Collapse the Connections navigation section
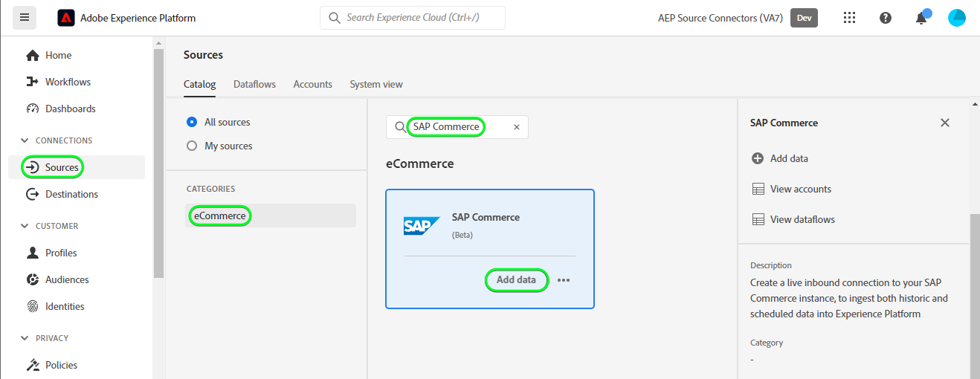Screen dimensions: 980x379 [x=25, y=140]
